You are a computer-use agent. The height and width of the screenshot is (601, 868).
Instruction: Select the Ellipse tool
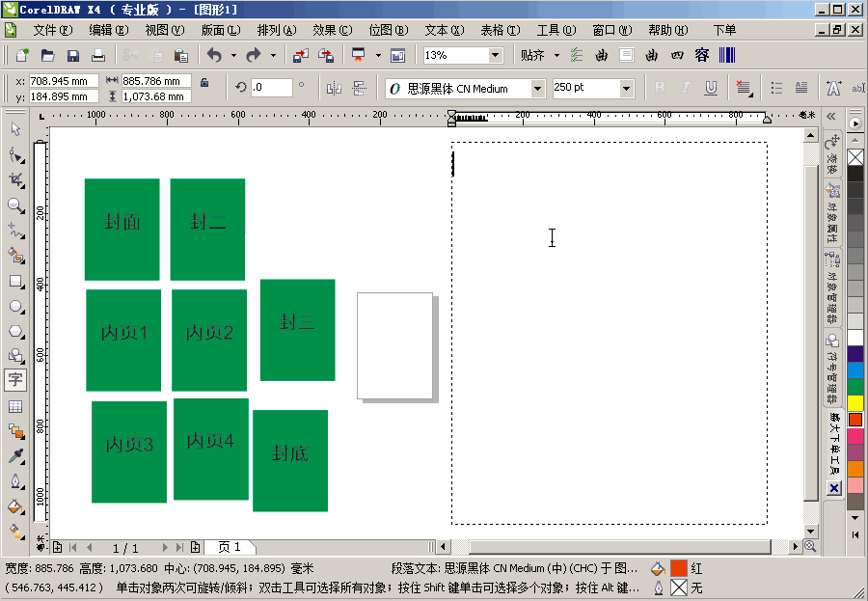coord(15,307)
